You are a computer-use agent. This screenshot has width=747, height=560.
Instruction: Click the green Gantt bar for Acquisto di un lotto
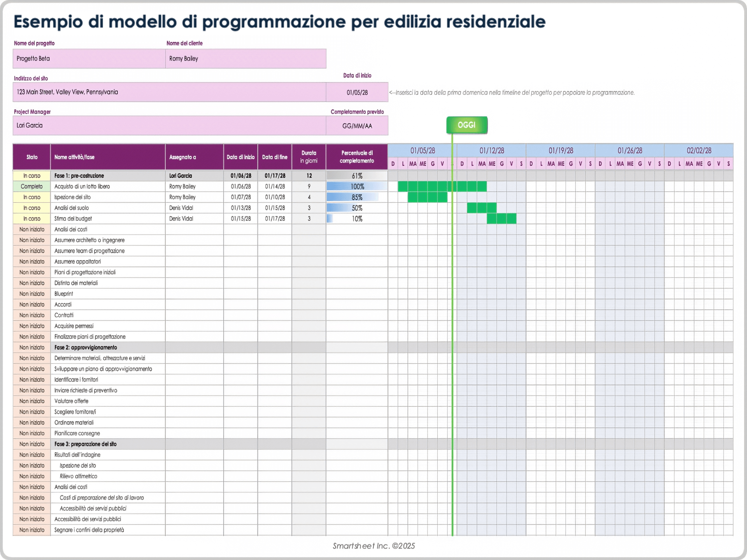[442, 187]
